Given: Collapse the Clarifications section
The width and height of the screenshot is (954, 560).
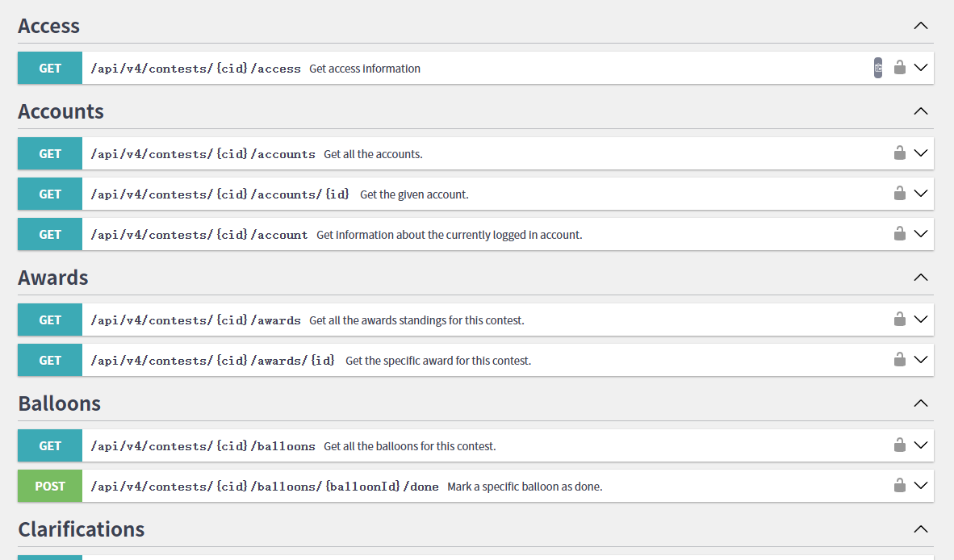Looking at the screenshot, I should 921,529.
